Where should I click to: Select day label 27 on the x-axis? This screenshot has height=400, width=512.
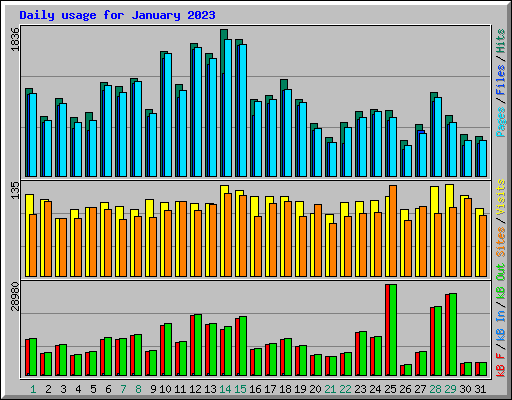point(420,389)
